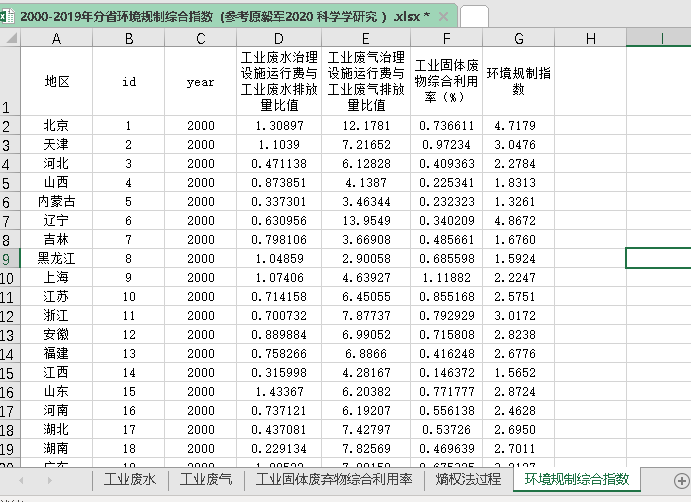Select the 山西 cell

[56, 182]
